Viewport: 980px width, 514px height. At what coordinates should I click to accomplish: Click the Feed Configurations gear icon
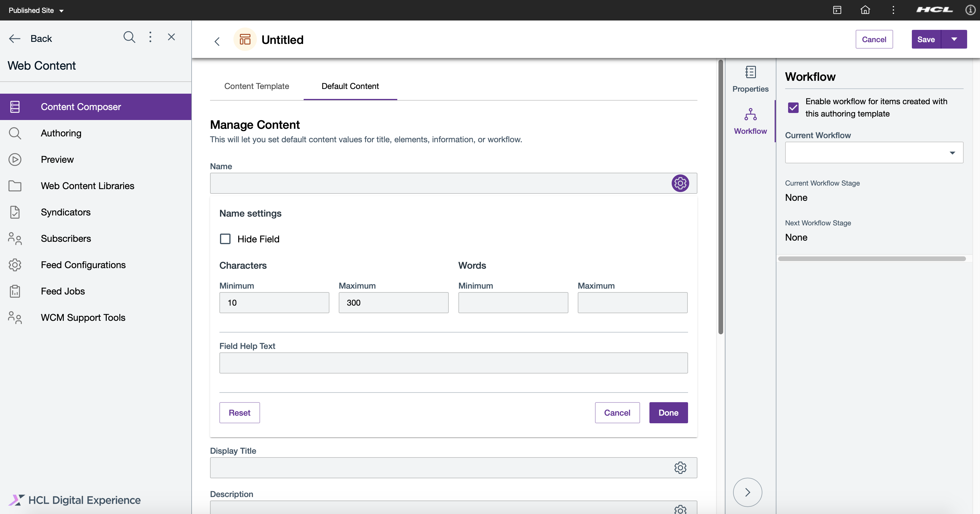click(15, 265)
